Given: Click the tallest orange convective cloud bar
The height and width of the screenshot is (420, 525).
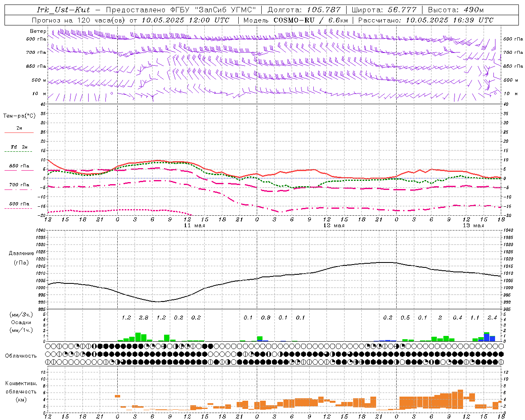Looking at the screenshot, I should point(460,399).
